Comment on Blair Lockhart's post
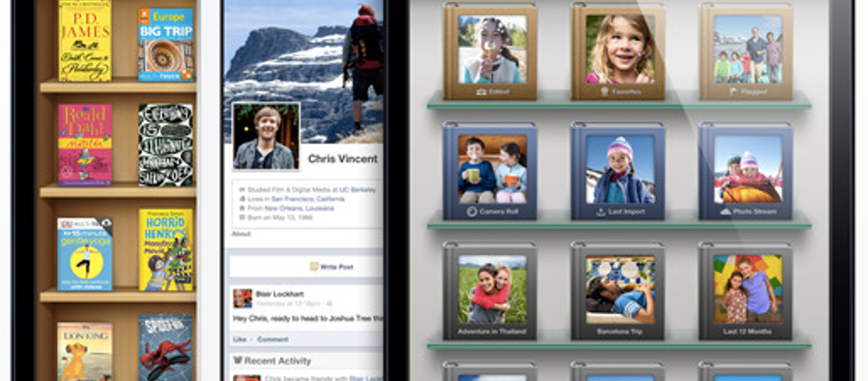The height and width of the screenshot is (381, 868). 272,339
